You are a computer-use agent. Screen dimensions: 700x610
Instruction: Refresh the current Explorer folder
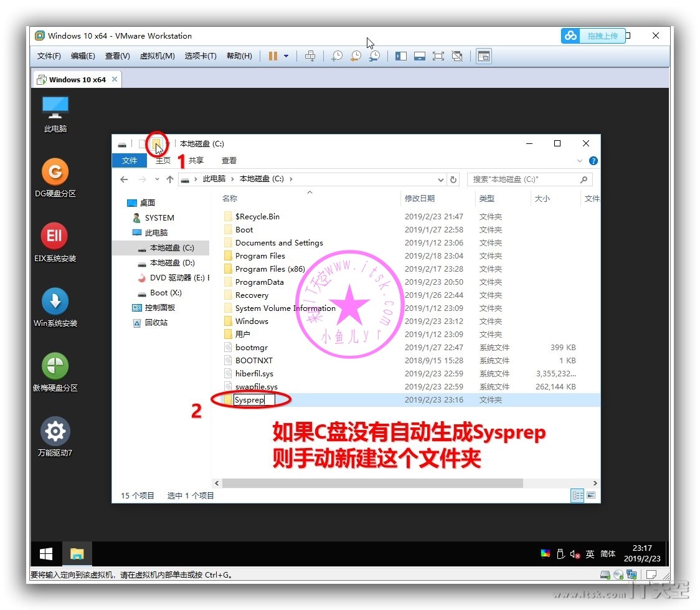click(x=453, y=179)
